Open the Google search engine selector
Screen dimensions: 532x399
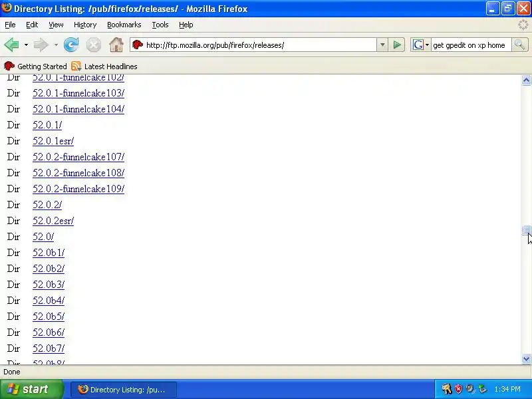coord(421,45)
